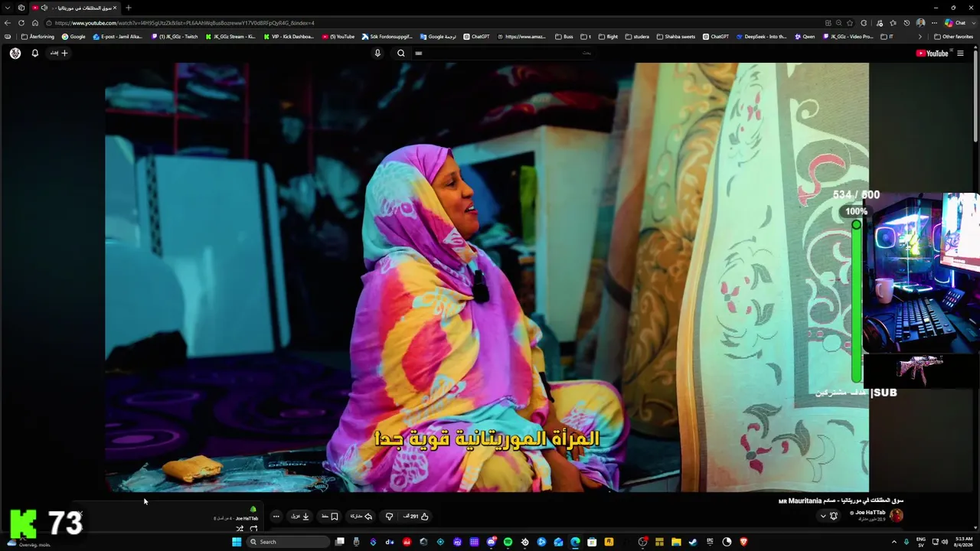Toggle playlist loop
Screen dimensions: 980x551
coord(253,529)
